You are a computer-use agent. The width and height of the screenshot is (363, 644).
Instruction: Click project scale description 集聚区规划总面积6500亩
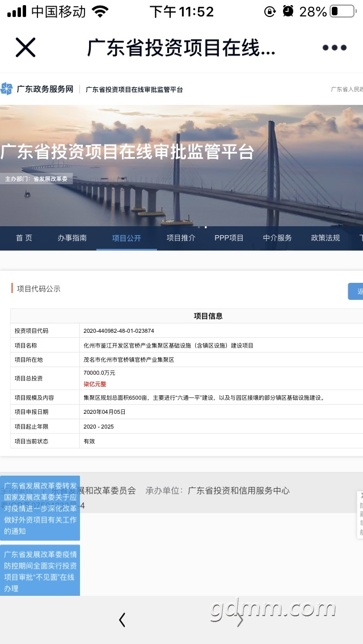pyautogui.click(x=204, y=397)
